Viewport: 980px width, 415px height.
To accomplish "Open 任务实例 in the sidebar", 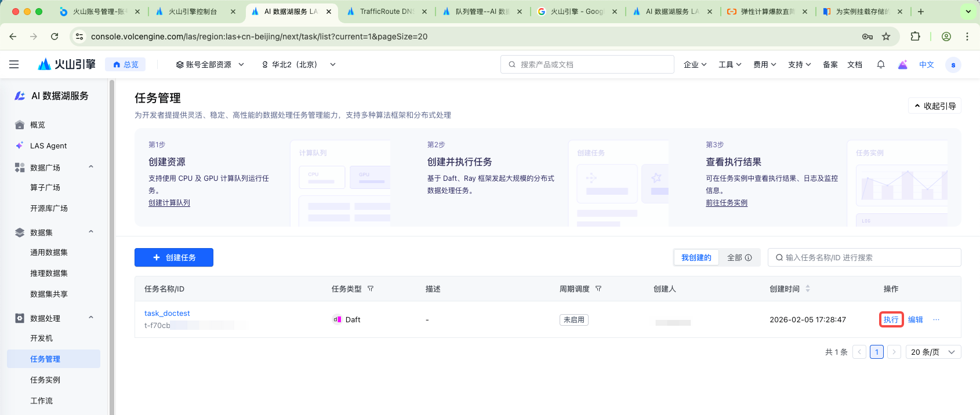I will pyautogui.click(x=45, y=380).
